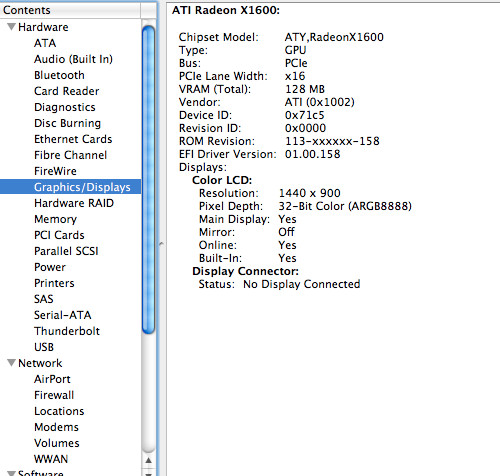Open the Modems entry
This screenshot has height=476, width=500.
tap(56, 427)
